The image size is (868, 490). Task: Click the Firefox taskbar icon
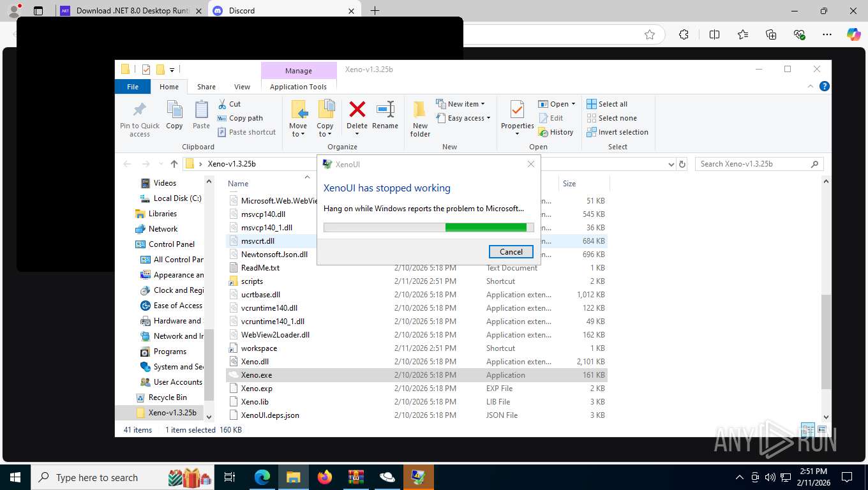(x=324, y=477)
